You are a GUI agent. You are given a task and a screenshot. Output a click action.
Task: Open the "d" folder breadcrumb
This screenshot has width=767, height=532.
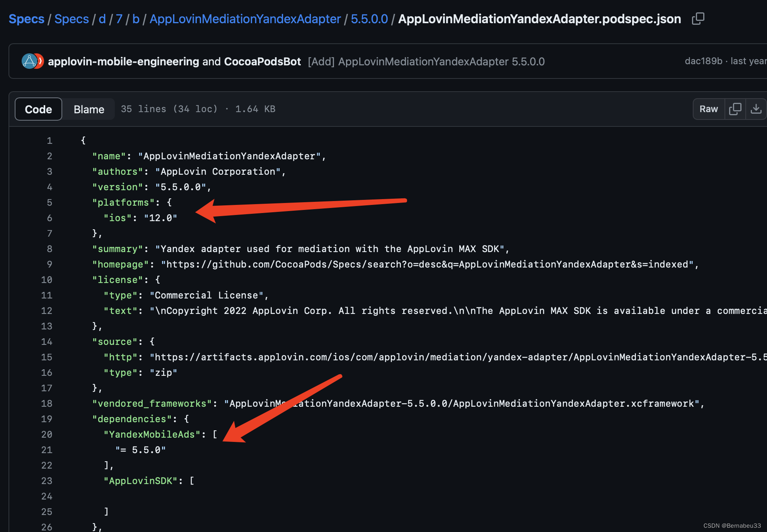[102, 19]
